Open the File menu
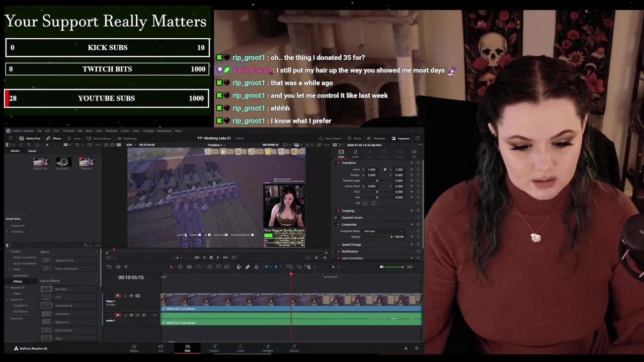The height and width of the screenshot is (362, 644). [39, 131]
